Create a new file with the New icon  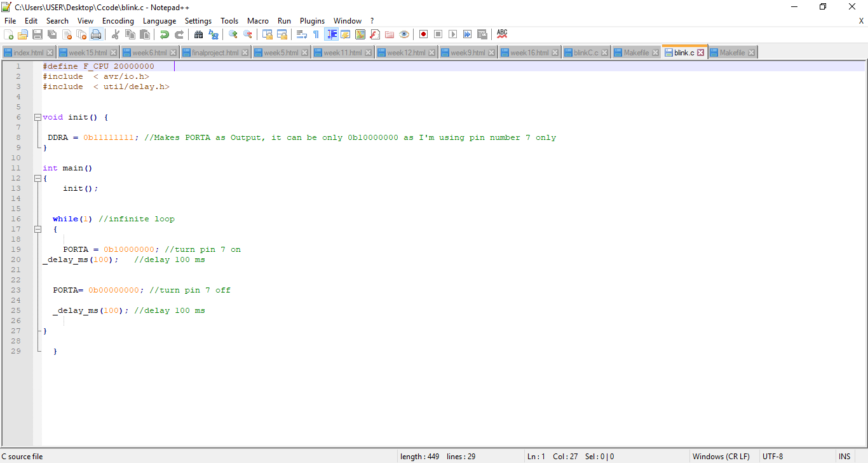click(8, 34)
